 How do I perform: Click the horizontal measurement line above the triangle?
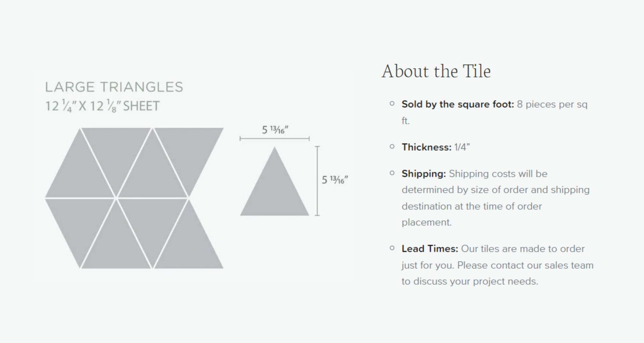point(274,139)
